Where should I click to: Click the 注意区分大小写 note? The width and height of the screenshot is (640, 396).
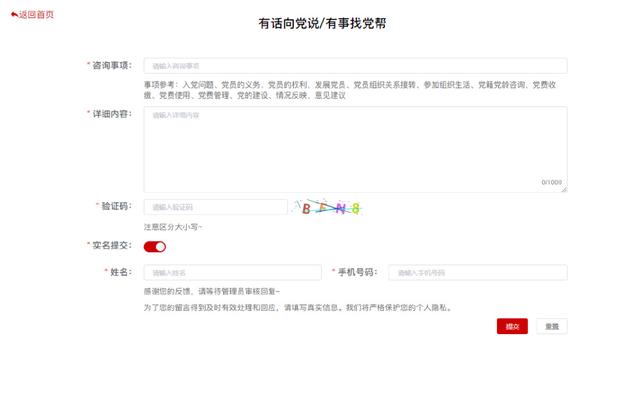(173, 227)
